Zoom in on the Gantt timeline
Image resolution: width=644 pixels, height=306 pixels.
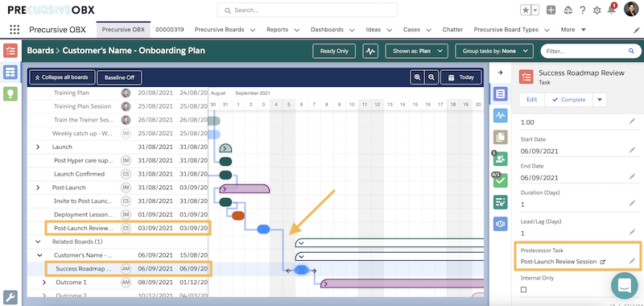(417, 77)
